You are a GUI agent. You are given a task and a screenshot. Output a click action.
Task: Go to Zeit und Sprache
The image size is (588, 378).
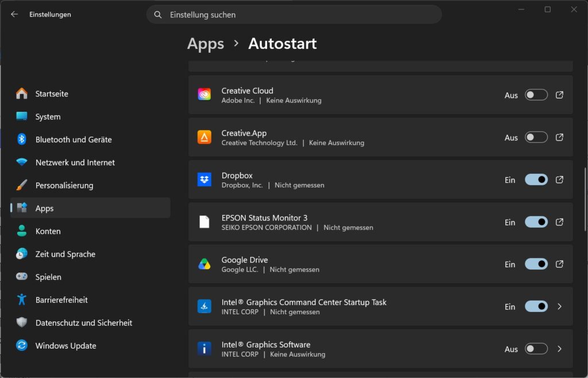click(x=90, y=254)
